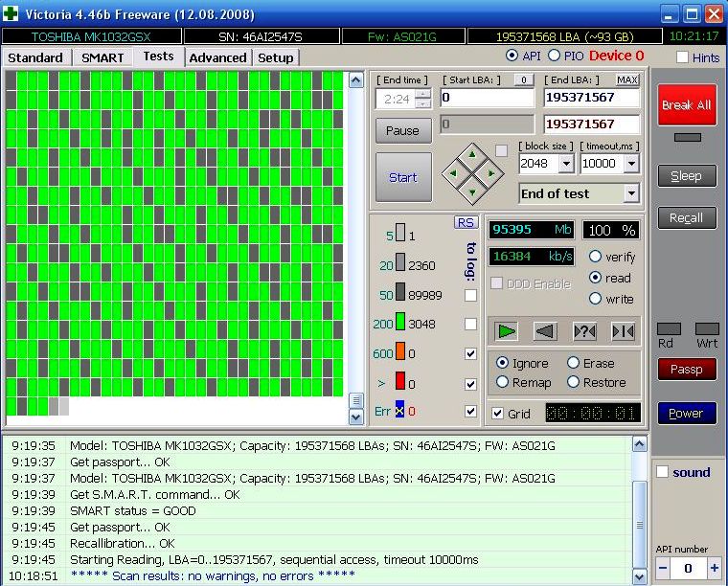Choose the Remap error handling option
Viewport: 728px width, 586px height.
coord(503,382)
